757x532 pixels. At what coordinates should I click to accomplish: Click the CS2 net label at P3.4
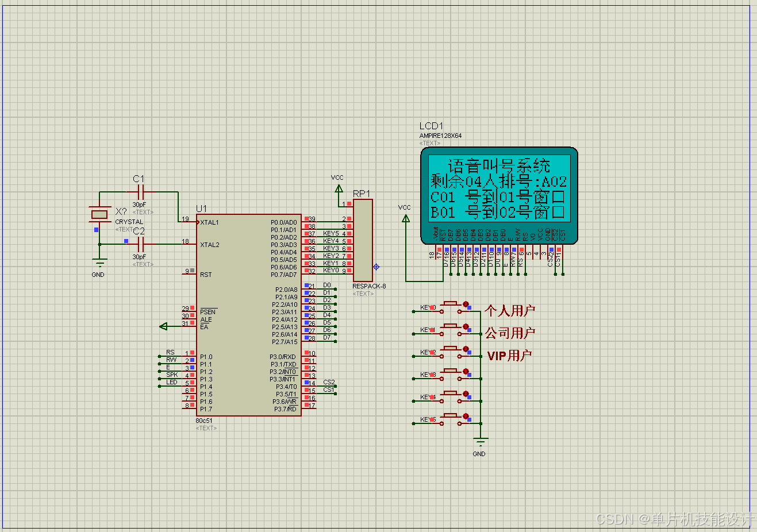329,382
